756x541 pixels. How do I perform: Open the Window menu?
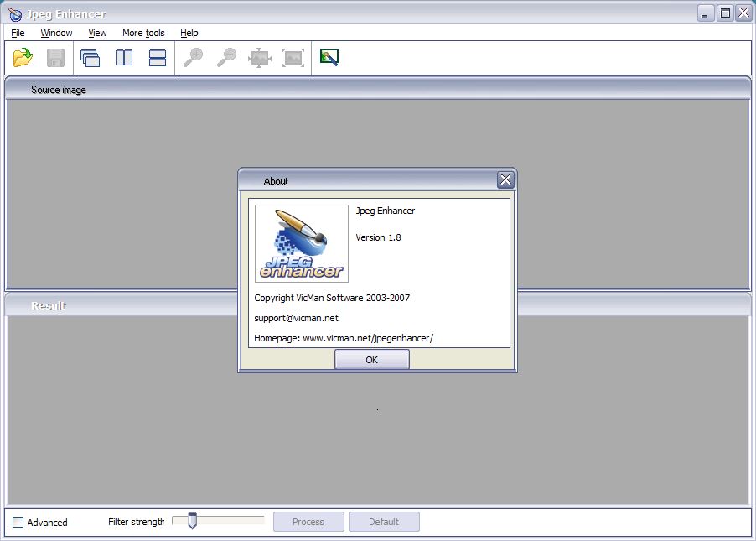(56, 33)
